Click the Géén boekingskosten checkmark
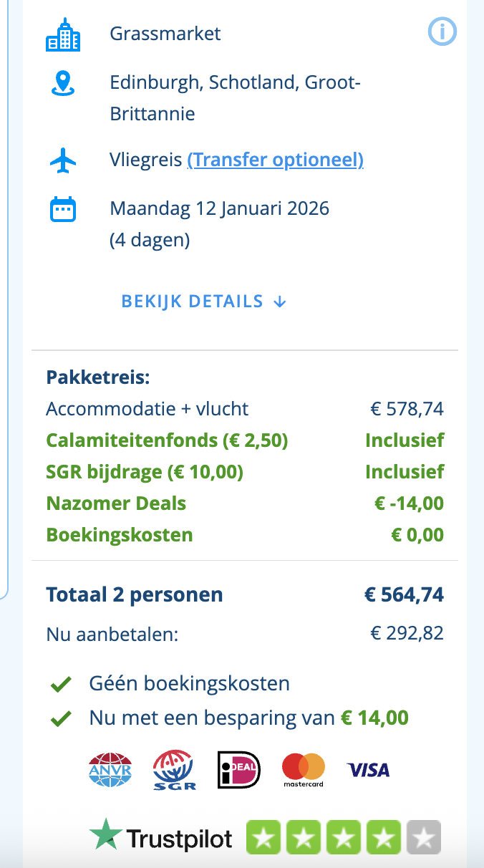Viewport: 484px width, 868px height. pos(61,685)
